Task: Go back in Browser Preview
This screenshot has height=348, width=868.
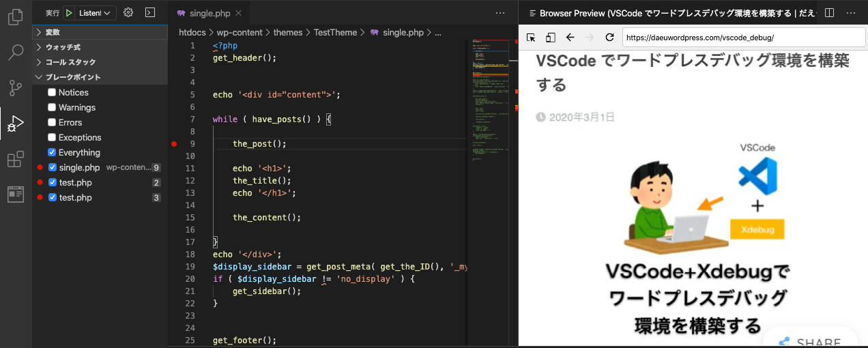Action: click(570, 38)
